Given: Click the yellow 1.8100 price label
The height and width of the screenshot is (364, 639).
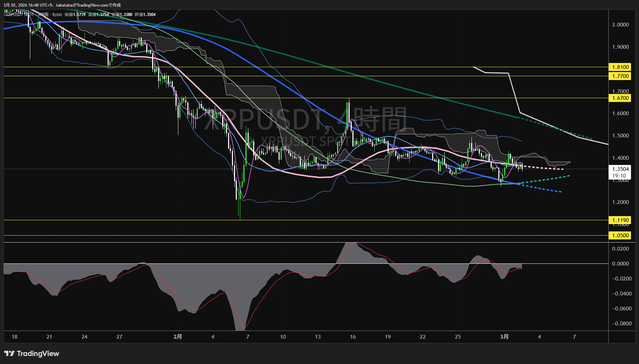Looking at the screenshot, I should tap(620, 67).
